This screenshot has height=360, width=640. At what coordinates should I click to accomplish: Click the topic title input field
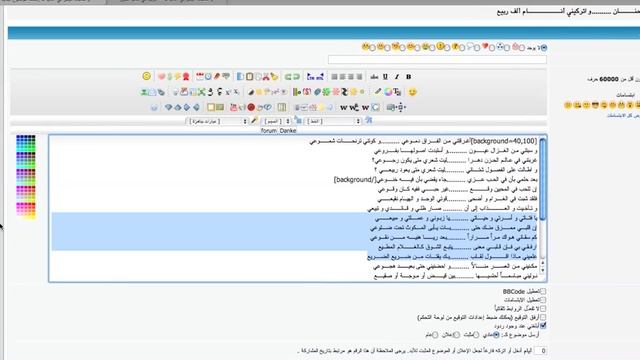437,60
